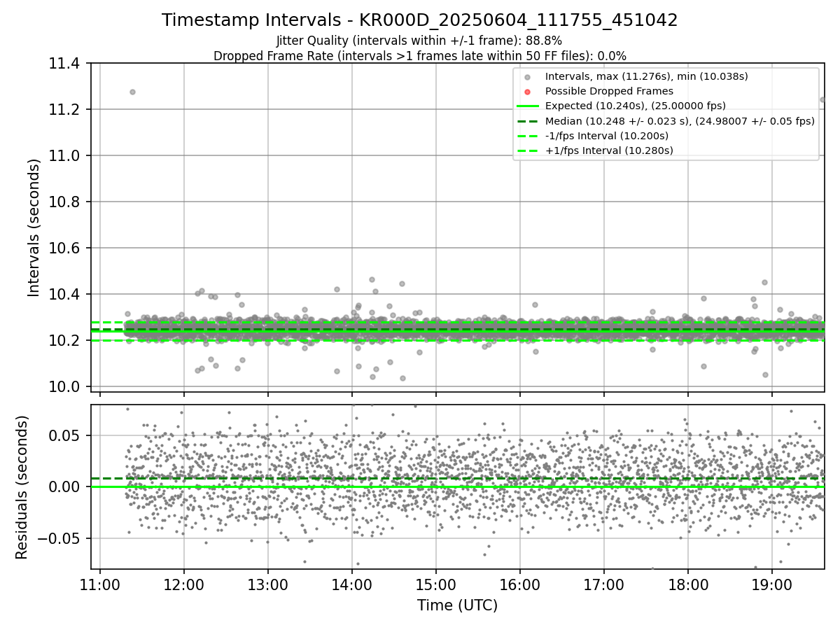Click the 18:00 time tick label
The width and height of the screenshot is (840, 630).
click(688, 585)
